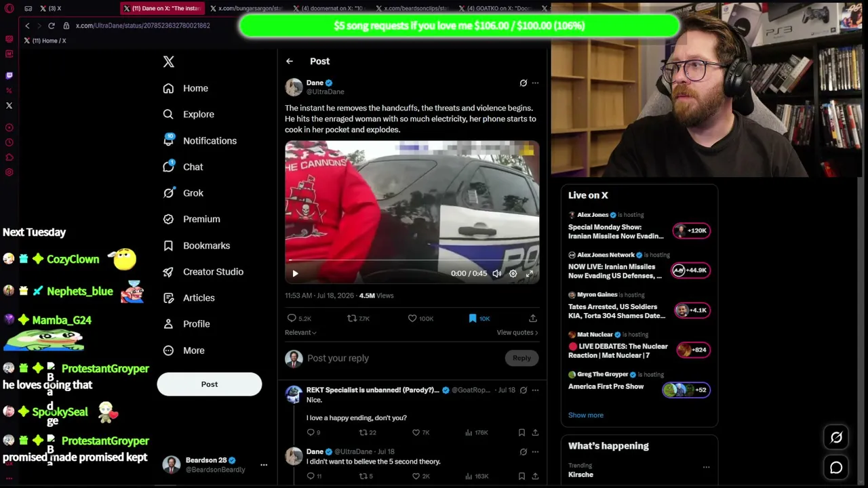Open Notifications
Screen dimensions: 868x488
[200, 140]
